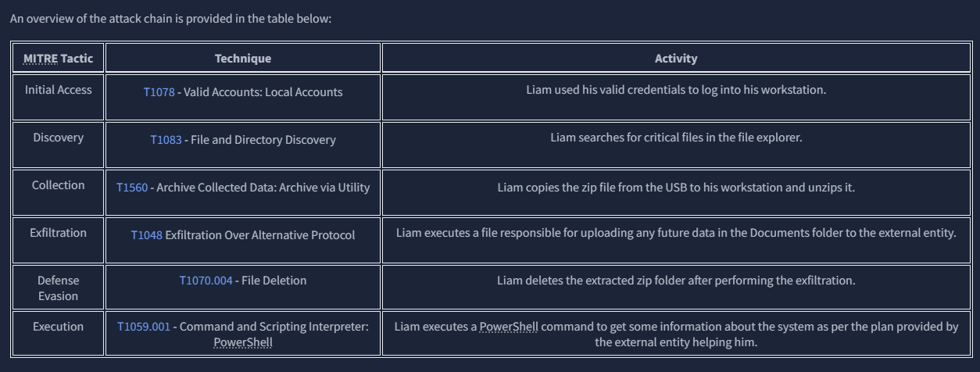Follow the T1048 exfiltration link

[x=146, y=235]
